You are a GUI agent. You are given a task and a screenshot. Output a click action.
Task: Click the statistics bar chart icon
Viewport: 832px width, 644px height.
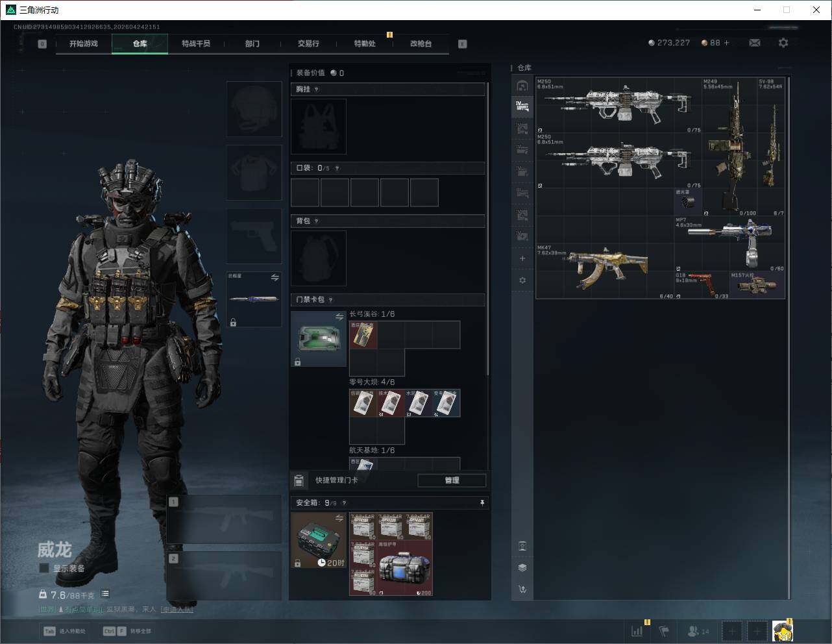pos(637,630)
